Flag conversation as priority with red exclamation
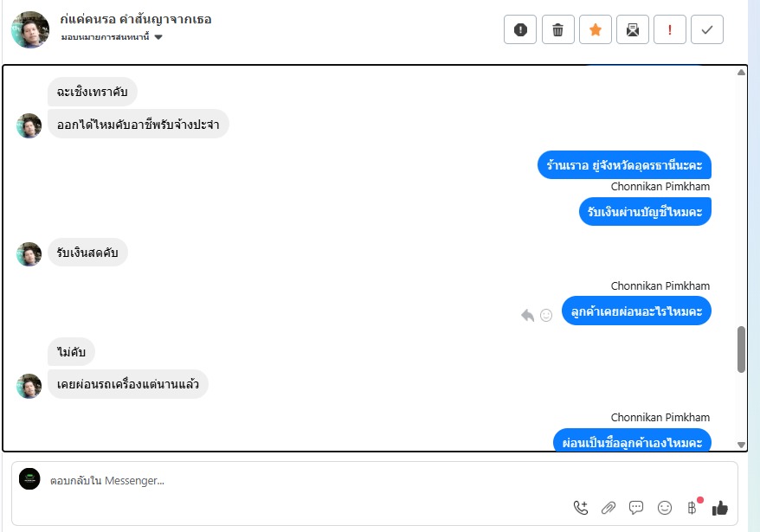The image size is (760, 532). (670, 30)
